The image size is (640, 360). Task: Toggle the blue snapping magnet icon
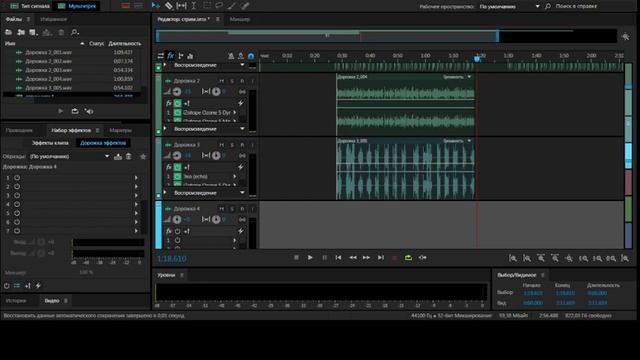[x=251, y=56]
